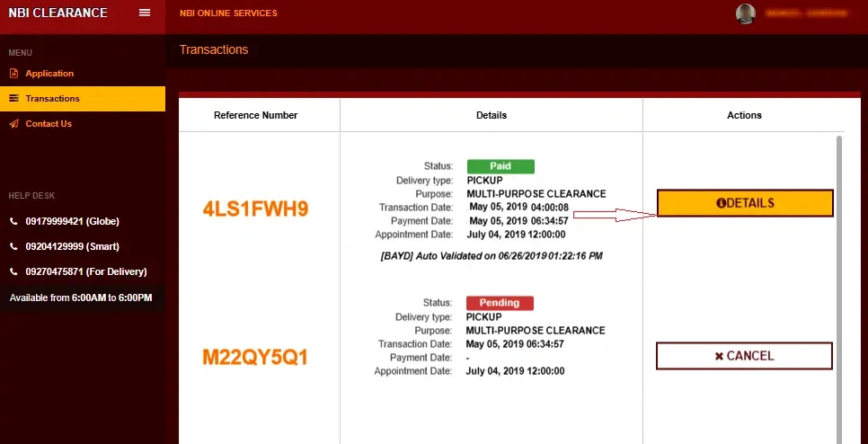The width and height of the screenshot is (868, 444).
Task: Click the Transactions page heading
Action: (x=214, y=49)
